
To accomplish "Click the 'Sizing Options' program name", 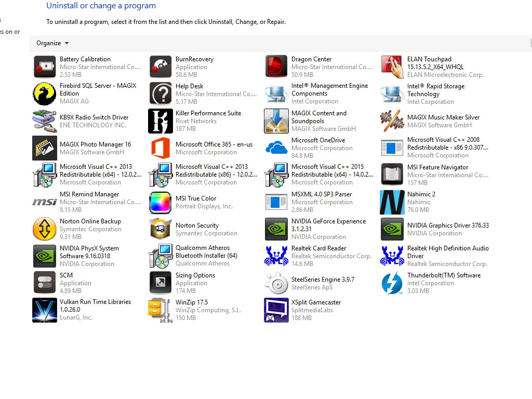I will click(195, 275).
